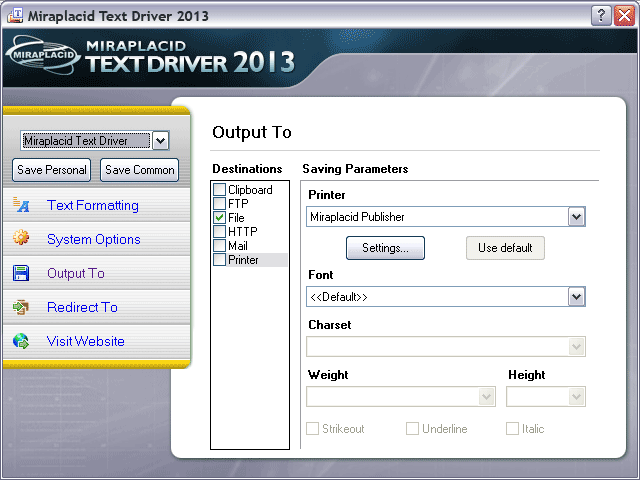Select the Clipboard label in Destinations list
This screenshot has width=640, height=480.
point(250,190)
